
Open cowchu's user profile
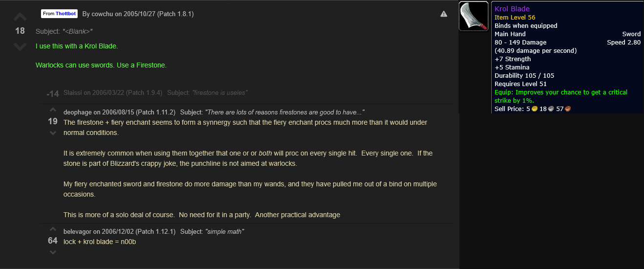pos(102,14)
